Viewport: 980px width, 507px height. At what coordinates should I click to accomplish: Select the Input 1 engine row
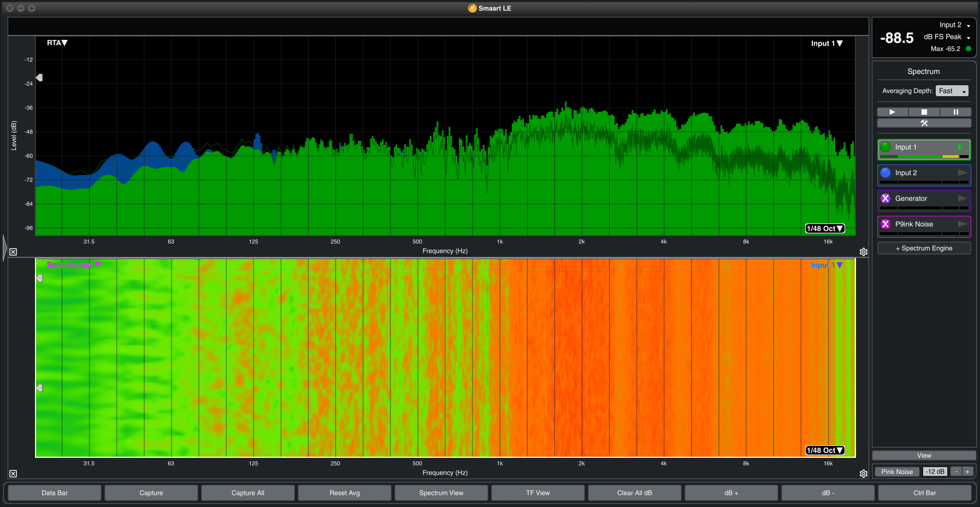click(x=924, y=150)
